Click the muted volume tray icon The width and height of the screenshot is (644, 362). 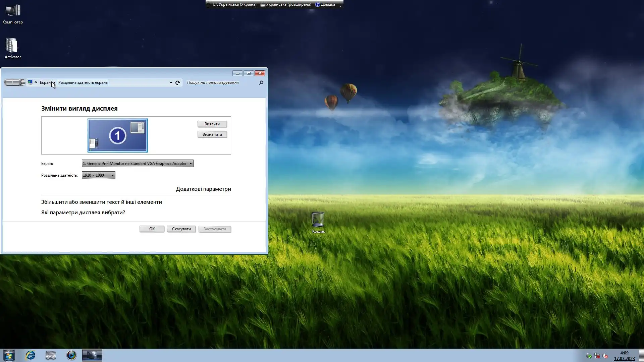click(605, 356)
